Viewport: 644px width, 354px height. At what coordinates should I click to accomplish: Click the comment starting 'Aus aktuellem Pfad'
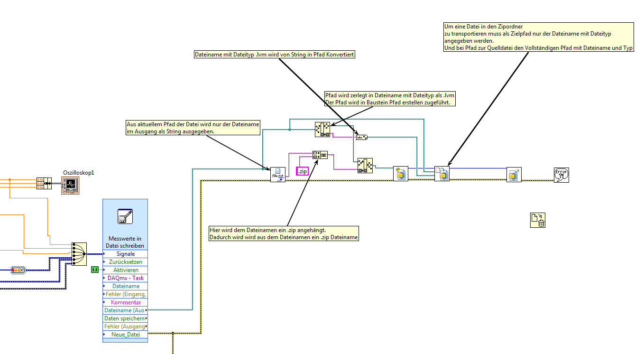[x=193, y=128]
